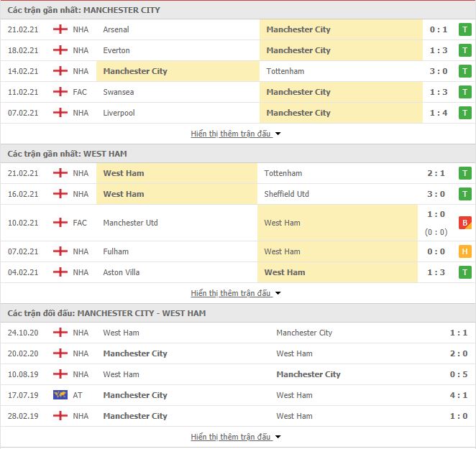Viewport: 476px width, 449px height.
Task: Click red B badge for Manchester Utd match
Action: (464, 223)
